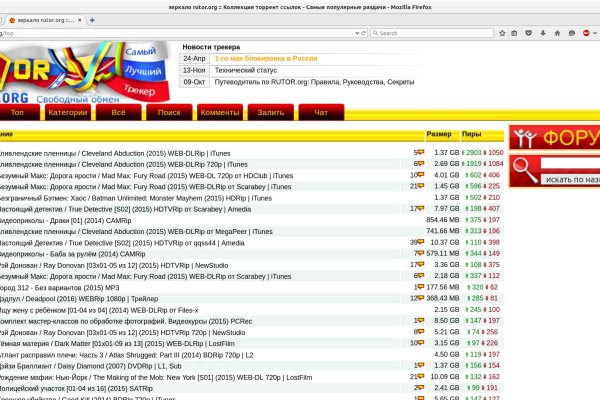
Task: Click the Размер column header
Action: pyautogui.click(x=439, y=134)
